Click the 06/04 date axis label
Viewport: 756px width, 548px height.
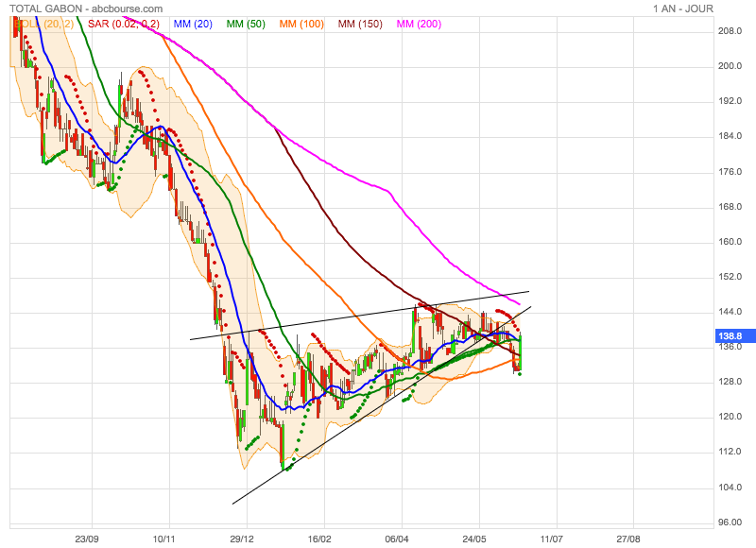pyautogui.click(x=397, y=539)
